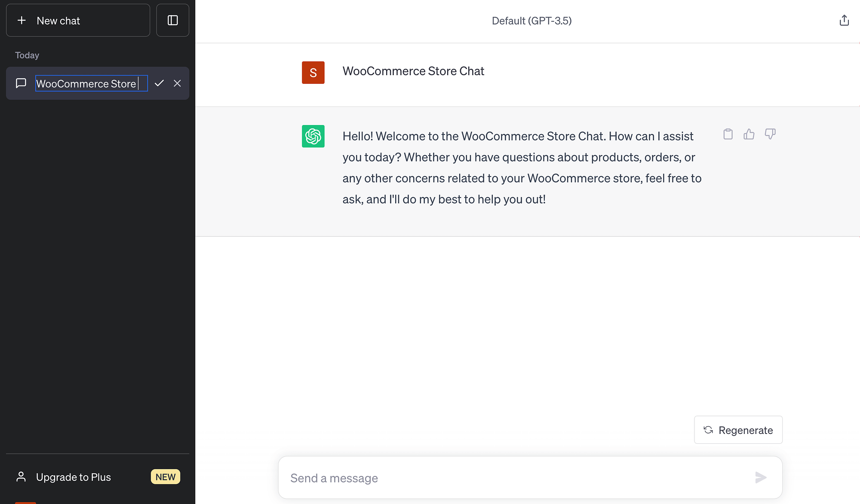This screenshot has width=860, height=504.
Task: Click the regenerate response icon
Action: [x=708, y=430]
